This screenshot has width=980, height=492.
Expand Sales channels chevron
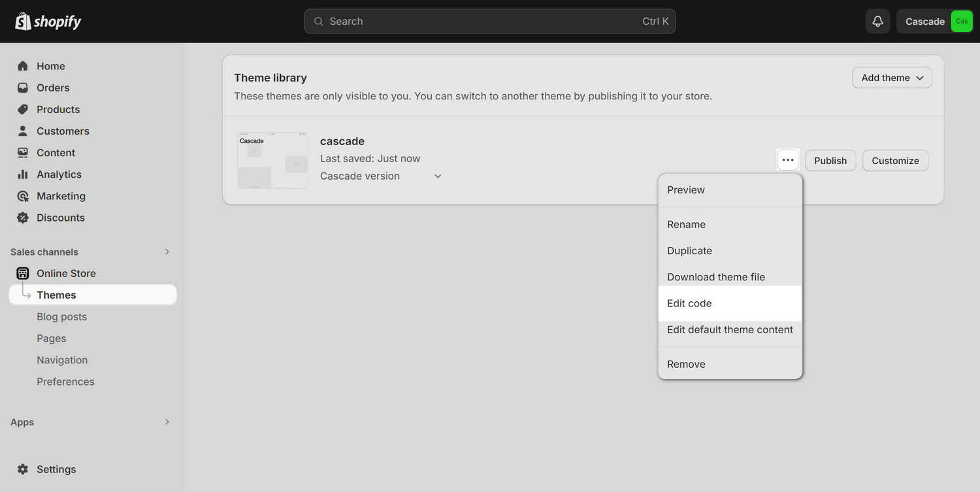tap(167, 252)
